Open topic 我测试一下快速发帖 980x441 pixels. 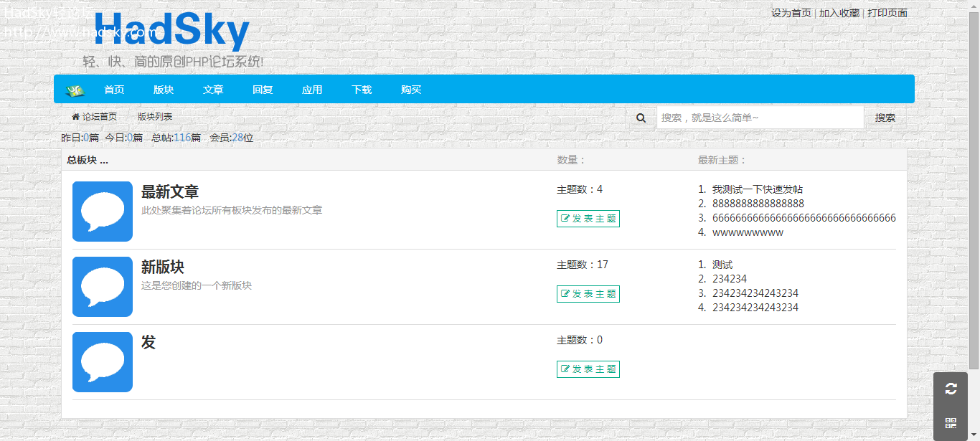[758, 189]
